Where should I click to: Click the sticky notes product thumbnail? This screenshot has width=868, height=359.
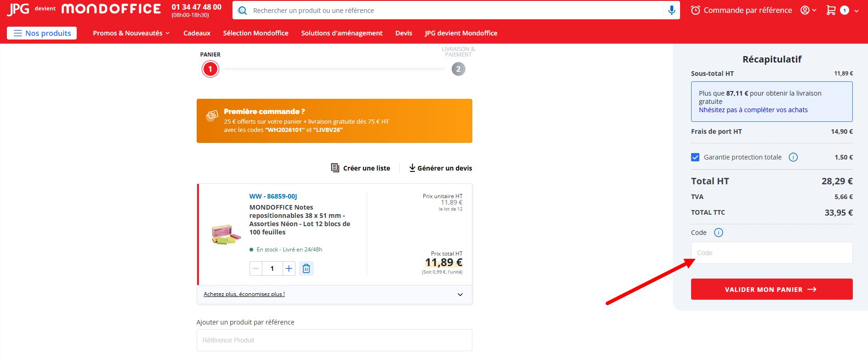(225, 234)
